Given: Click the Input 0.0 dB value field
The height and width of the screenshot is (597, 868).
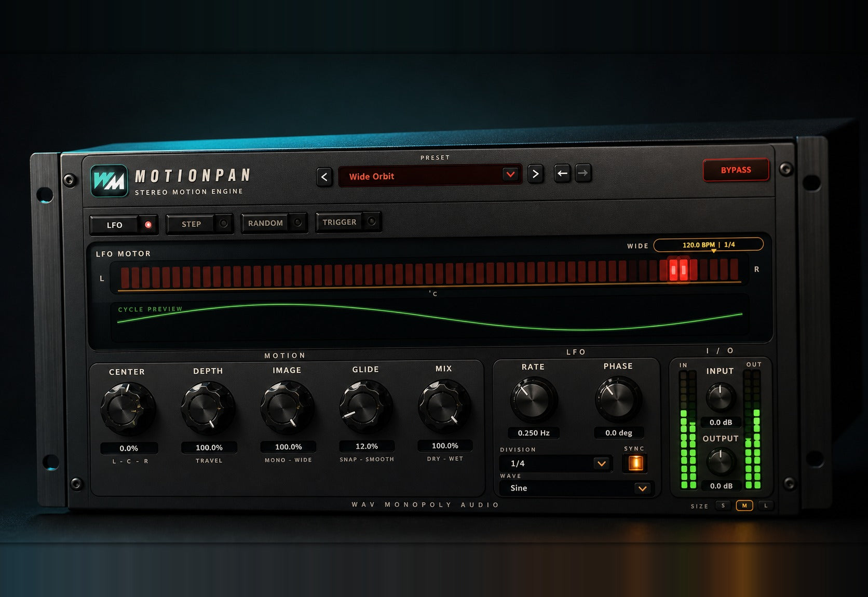Looking at the screenshot, I should (x=721, y=422).
